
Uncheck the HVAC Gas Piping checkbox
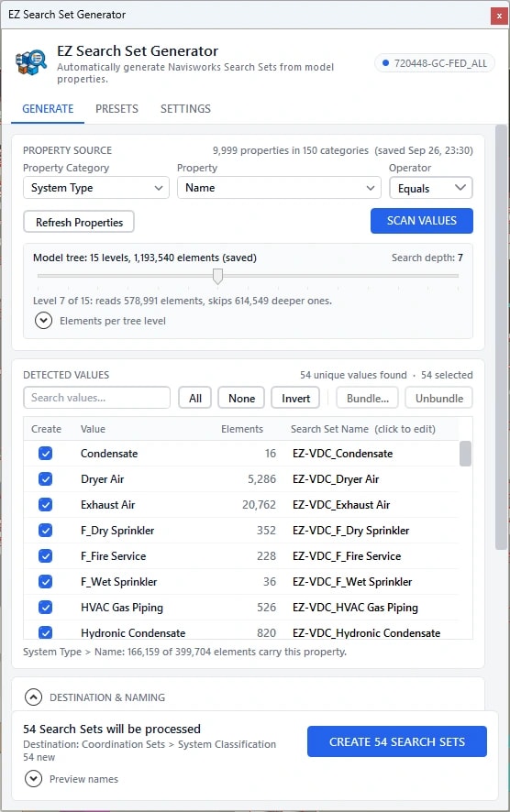(46, 608)
